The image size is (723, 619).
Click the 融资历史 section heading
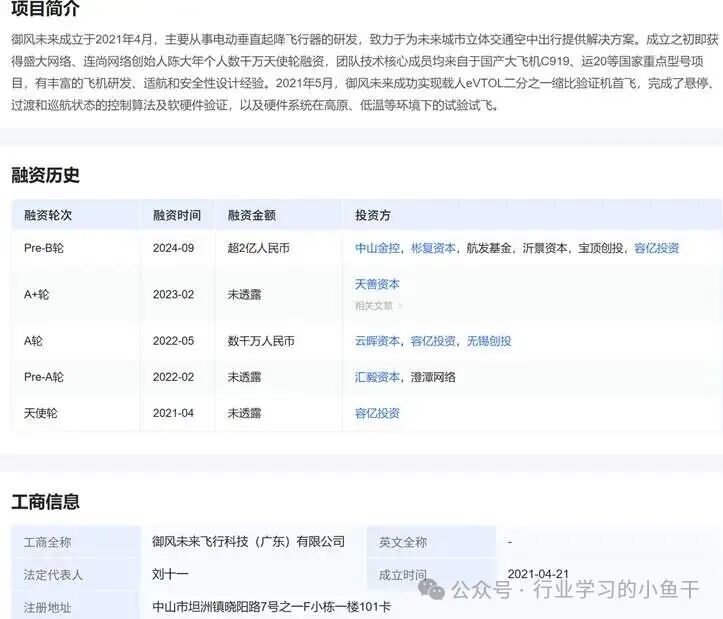point(46,175)
